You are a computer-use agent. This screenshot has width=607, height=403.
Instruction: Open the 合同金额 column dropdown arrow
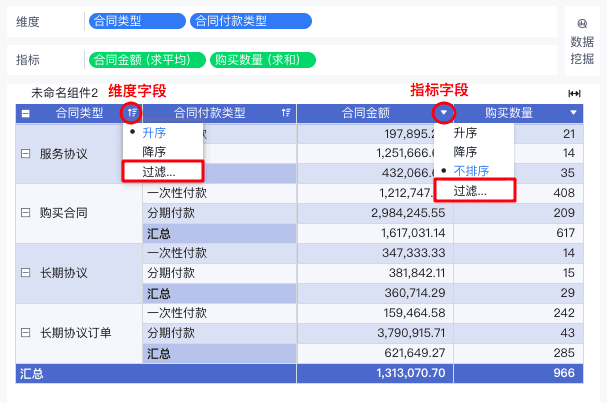(x=444, y=113)
